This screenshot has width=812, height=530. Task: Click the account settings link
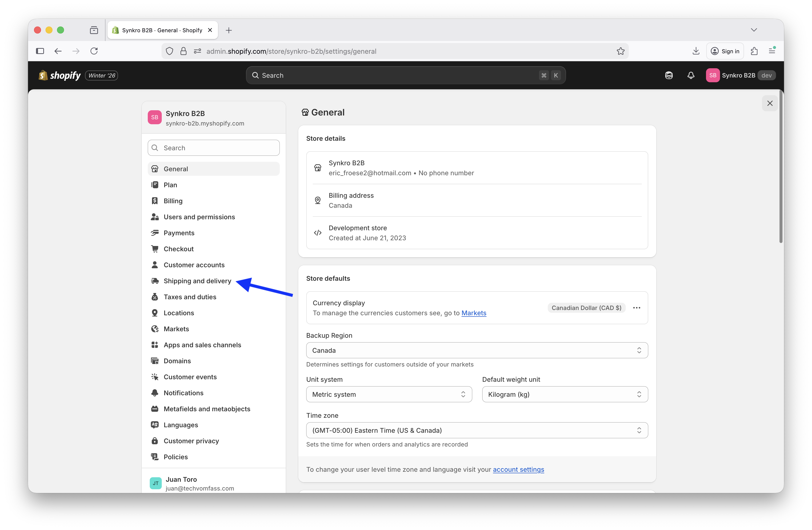pos(518,469)
